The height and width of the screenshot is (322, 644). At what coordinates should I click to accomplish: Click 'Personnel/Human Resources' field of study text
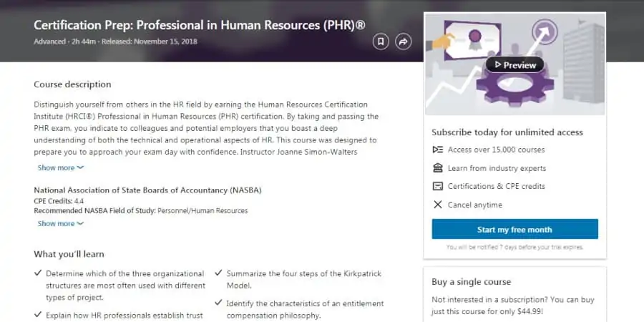point(203,210)
